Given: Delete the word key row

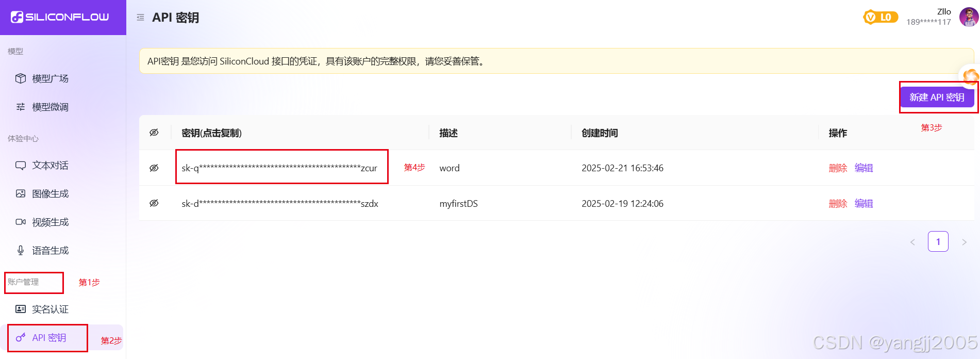Looking at the screenshot, I should point(838,168).
